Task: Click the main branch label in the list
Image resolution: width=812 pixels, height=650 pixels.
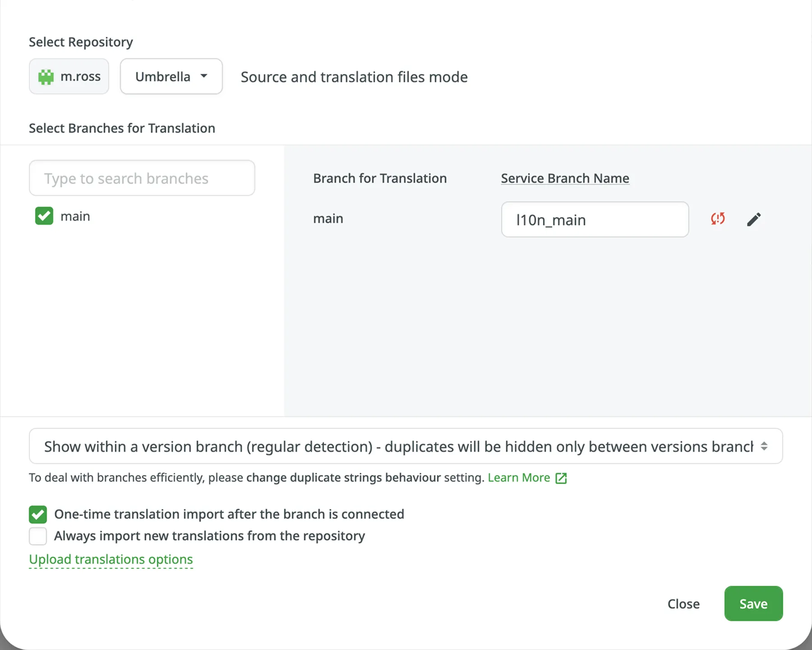Action: [75, 216]
